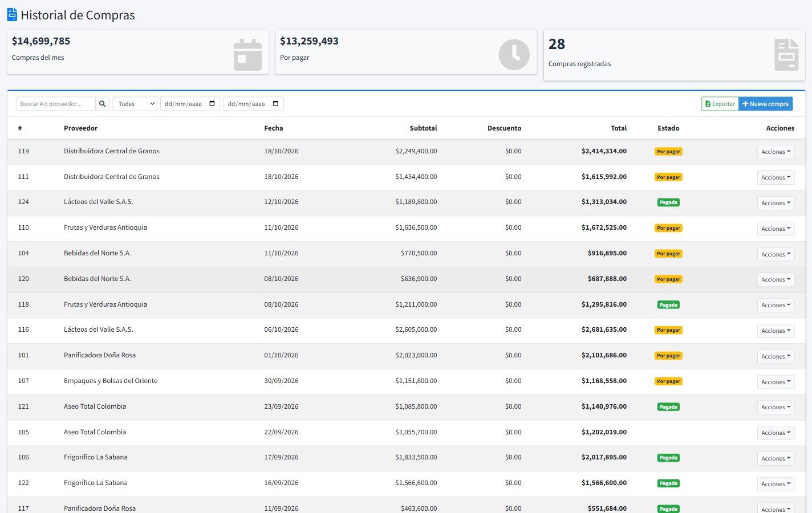Expand Acciones menu for purchase 119
Screen dimensions: 812x513
click(776, 152)
